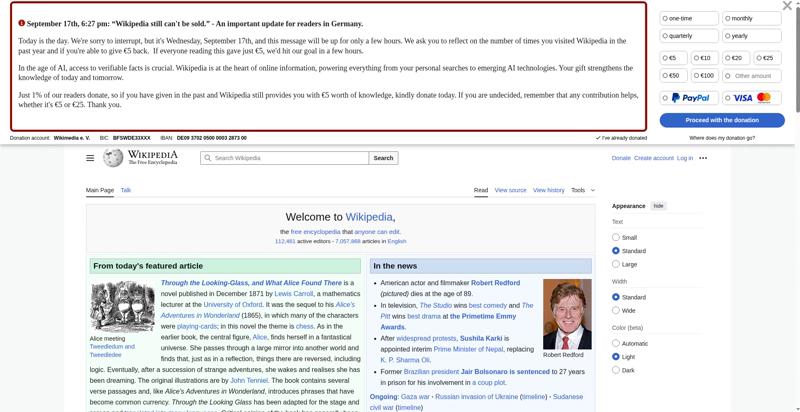Set color to Automatic
800x412 pixels.
click(x=616, y=344)
